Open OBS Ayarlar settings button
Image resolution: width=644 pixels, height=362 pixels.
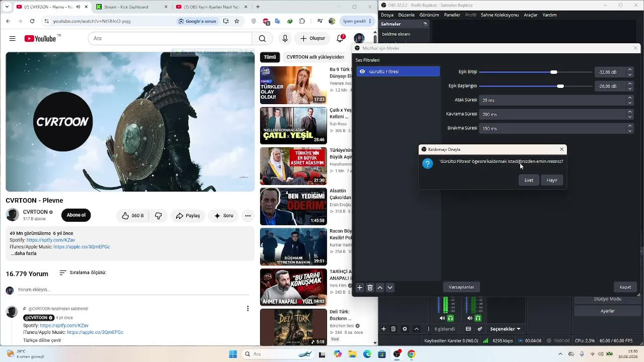[x=607, y=311]
